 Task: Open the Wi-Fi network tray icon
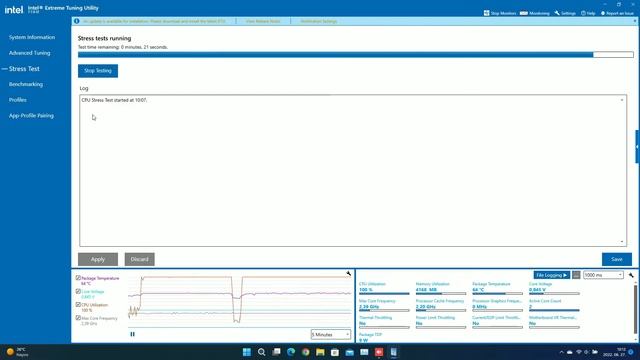(578, 352)
